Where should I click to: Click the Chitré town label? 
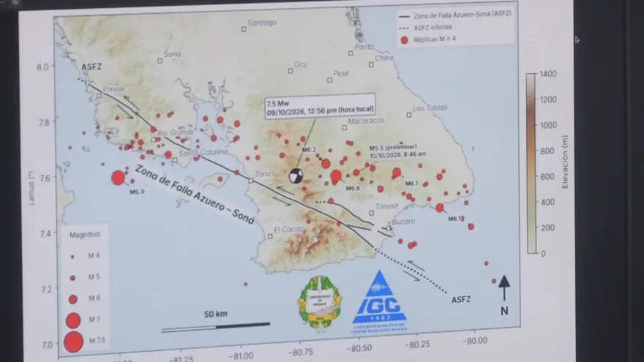[384, 58]
